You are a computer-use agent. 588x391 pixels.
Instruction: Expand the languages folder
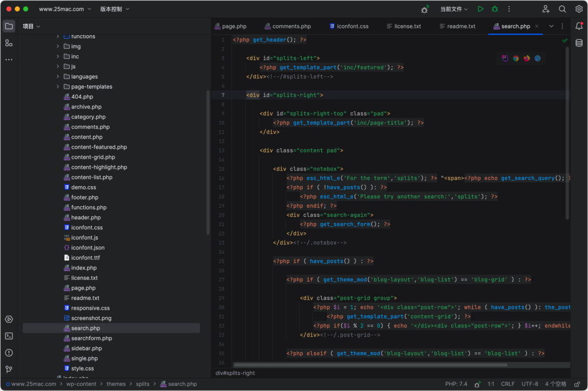[58, 77]
